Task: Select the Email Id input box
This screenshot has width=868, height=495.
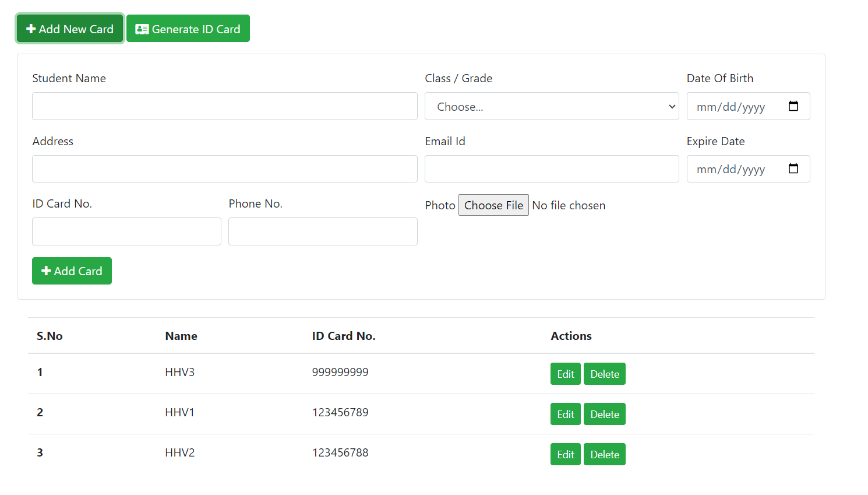Action: (x=551, y=169)
